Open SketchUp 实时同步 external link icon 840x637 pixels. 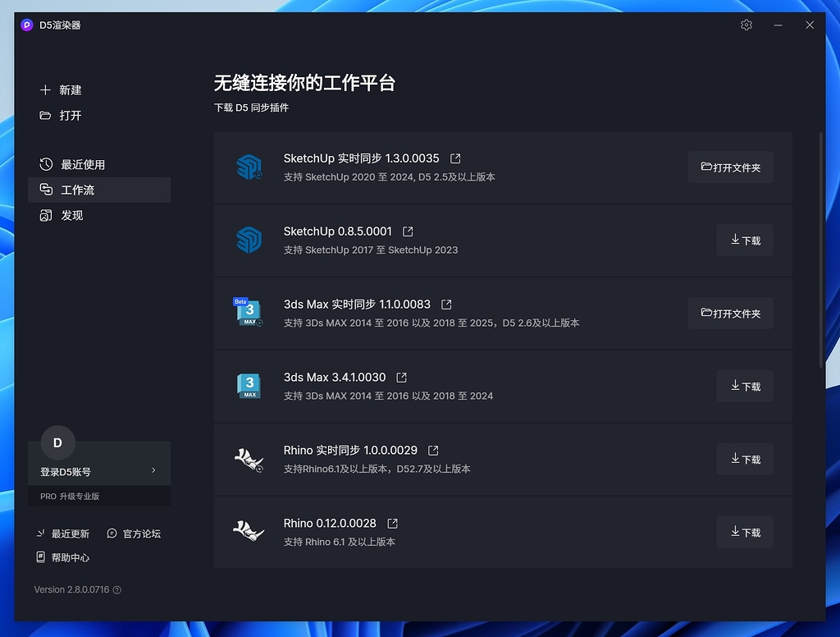(x=454, y=158)
